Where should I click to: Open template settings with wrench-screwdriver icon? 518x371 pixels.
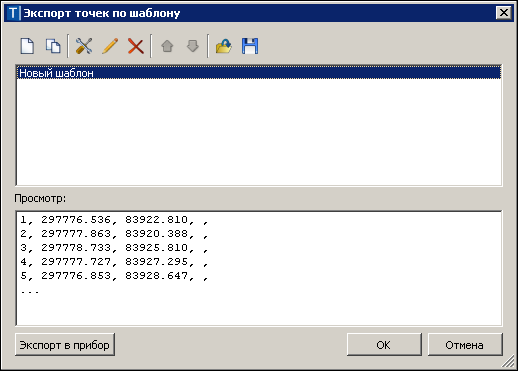(84, 46)
